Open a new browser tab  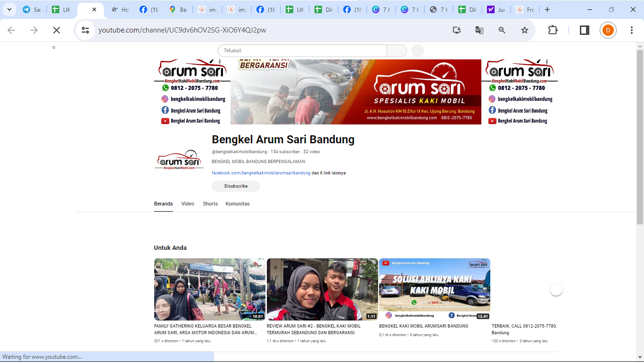coord(547,9)
